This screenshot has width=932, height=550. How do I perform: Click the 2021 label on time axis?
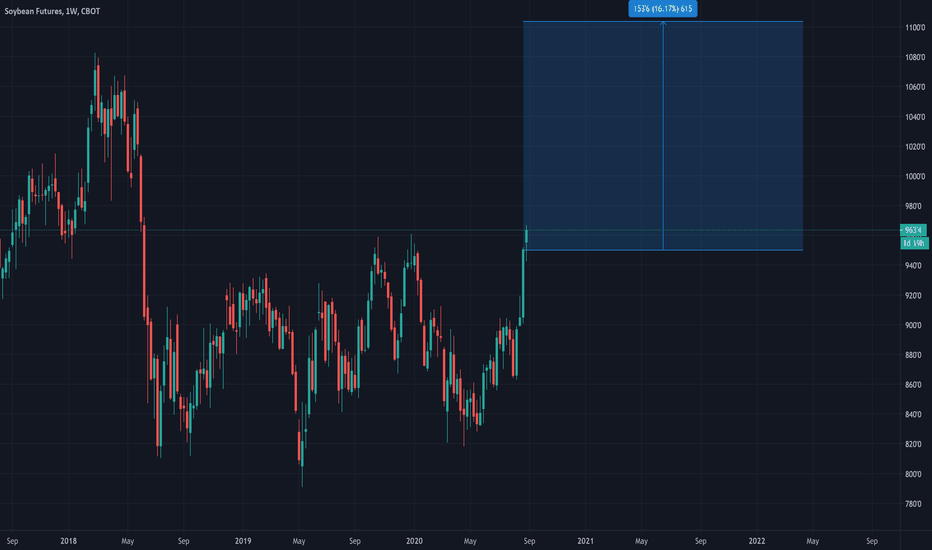(585, 541)
